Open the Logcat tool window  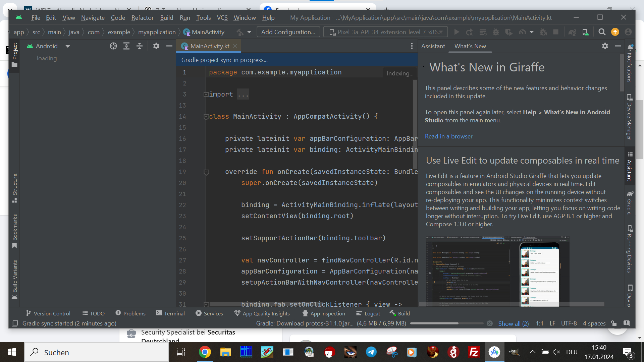pyautogui.click(x=368, y=313)
